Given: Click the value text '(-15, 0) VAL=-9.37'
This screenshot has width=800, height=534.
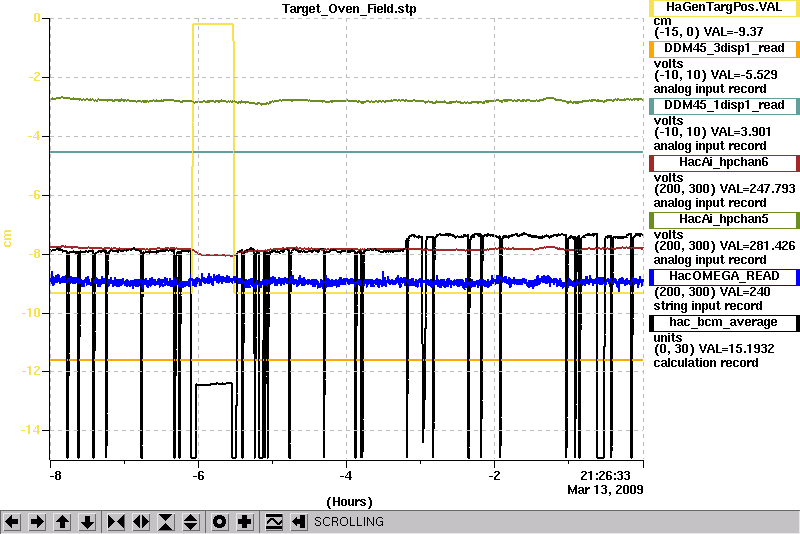Looking at the screenshot, I should click(x=708, y=32).
